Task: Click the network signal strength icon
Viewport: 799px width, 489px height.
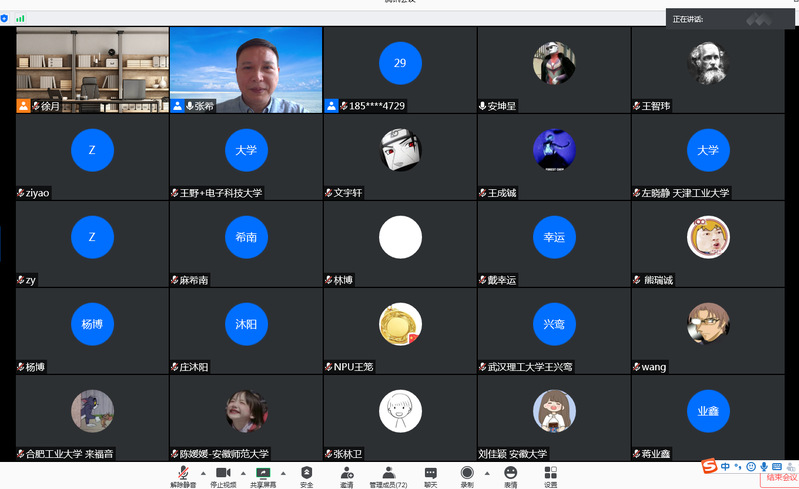Action: point(21,18)
